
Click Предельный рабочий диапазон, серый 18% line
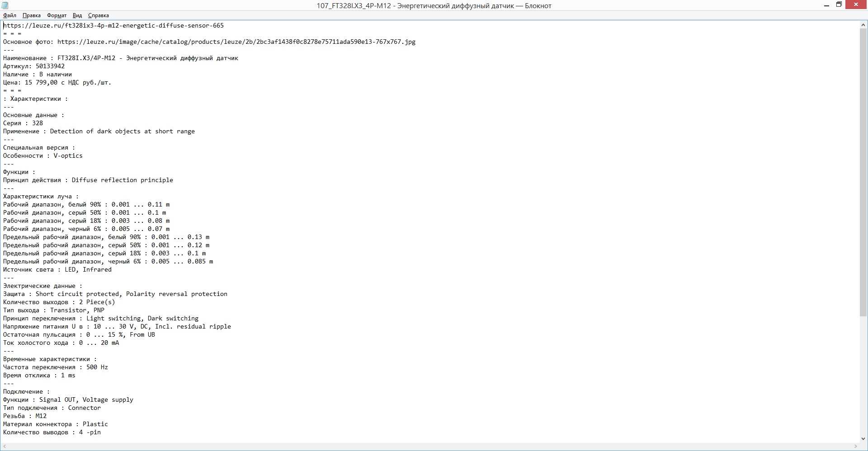point(104,253)
